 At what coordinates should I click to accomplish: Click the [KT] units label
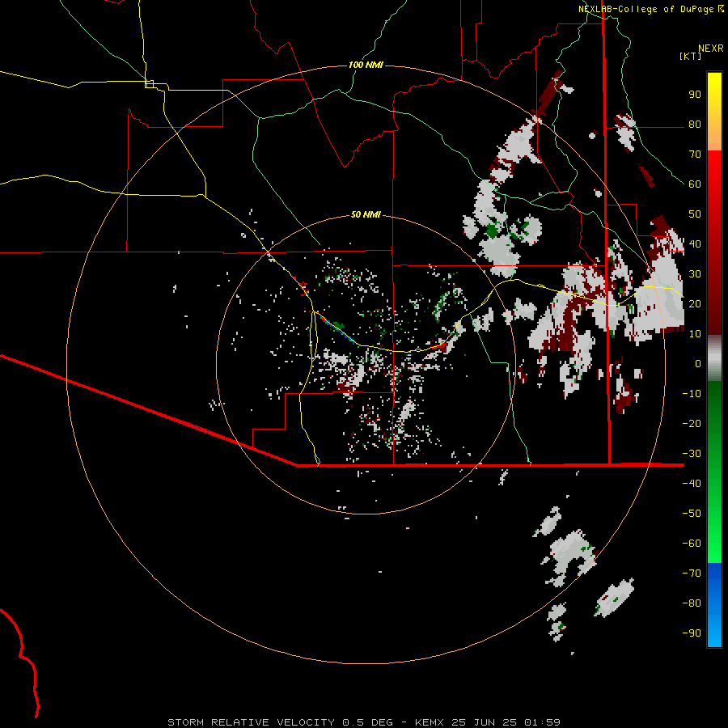click(x=691, y=56)
